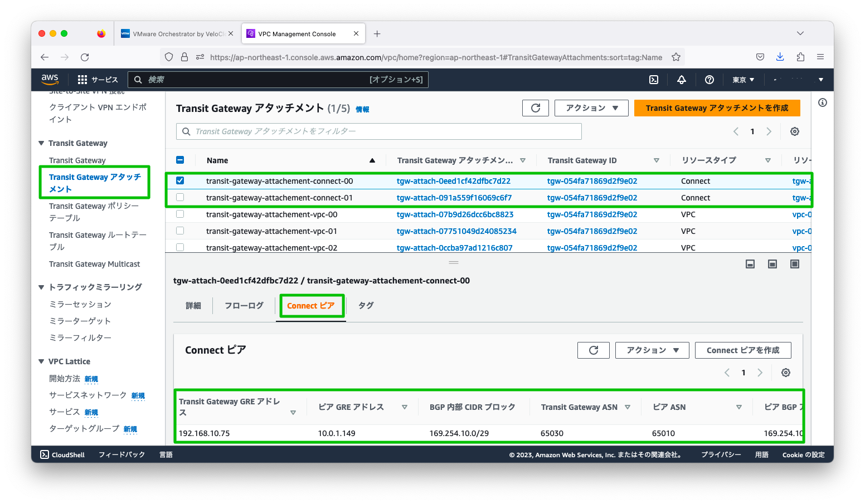Refresh the Transit Gateway attachments list
This screenshot has width=865, height=504.
click(x=536, y=108)
